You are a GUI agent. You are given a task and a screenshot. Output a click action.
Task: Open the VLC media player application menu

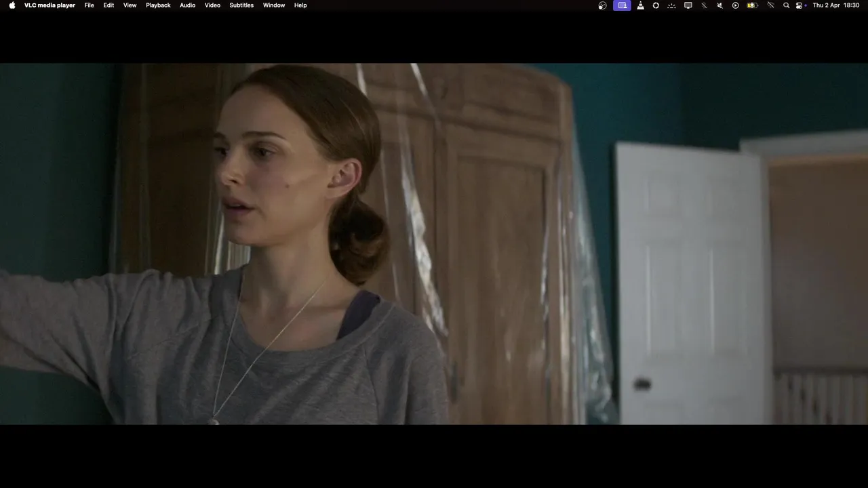[50, 5]
